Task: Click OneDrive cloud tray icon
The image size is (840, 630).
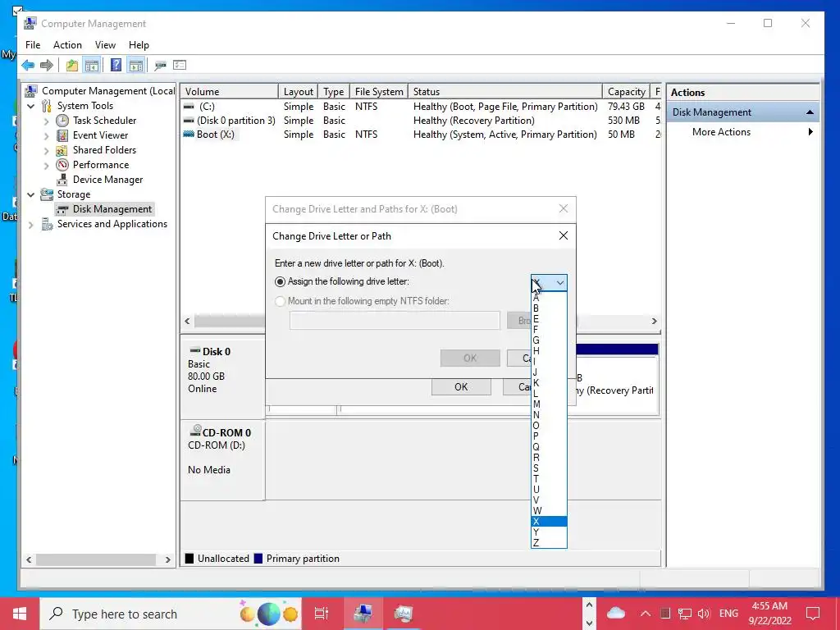Action: (x=615, y=613)
